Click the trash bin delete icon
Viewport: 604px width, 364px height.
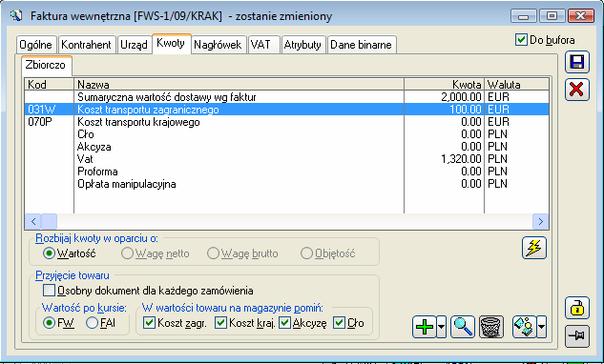tap(491, 327)
